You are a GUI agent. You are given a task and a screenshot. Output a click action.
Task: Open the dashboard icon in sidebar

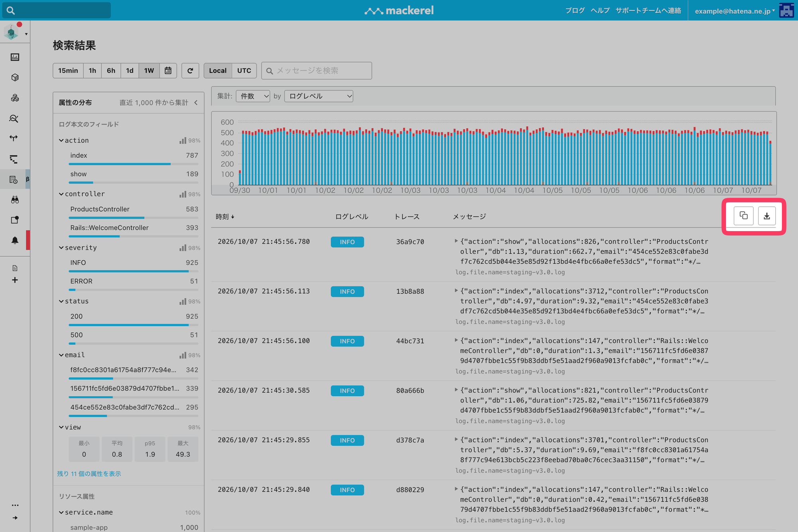15,57
